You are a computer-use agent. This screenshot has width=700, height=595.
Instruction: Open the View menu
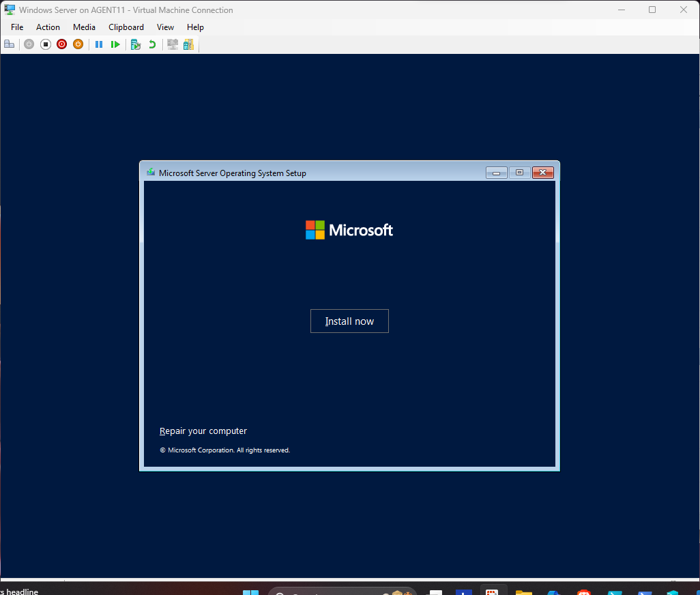[x=165, y=27]
